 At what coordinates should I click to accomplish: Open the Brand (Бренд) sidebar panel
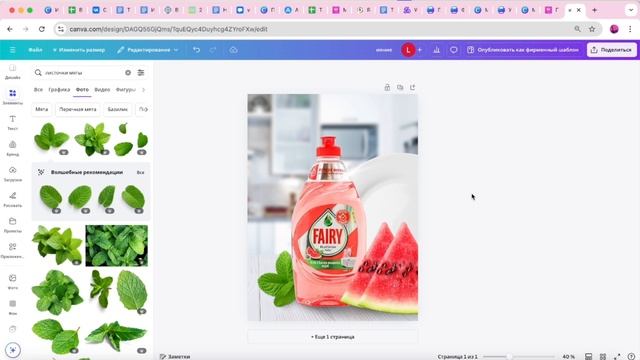(13, 148)
